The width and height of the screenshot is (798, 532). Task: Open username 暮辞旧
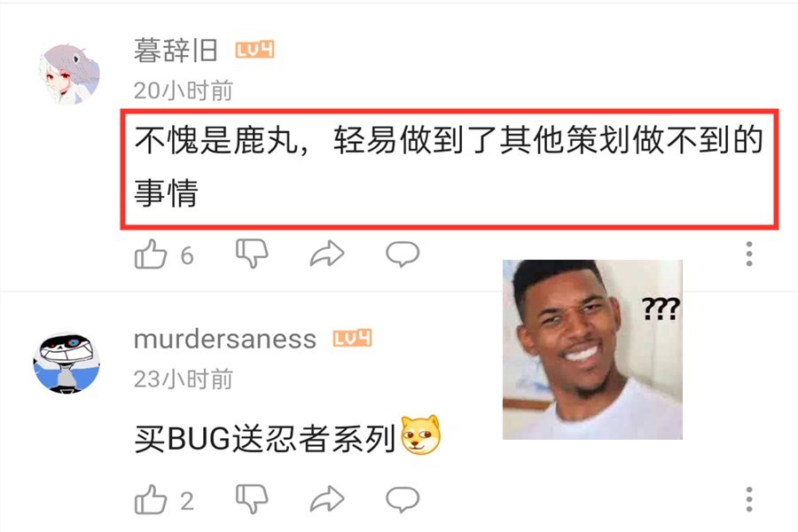point(176,51)
